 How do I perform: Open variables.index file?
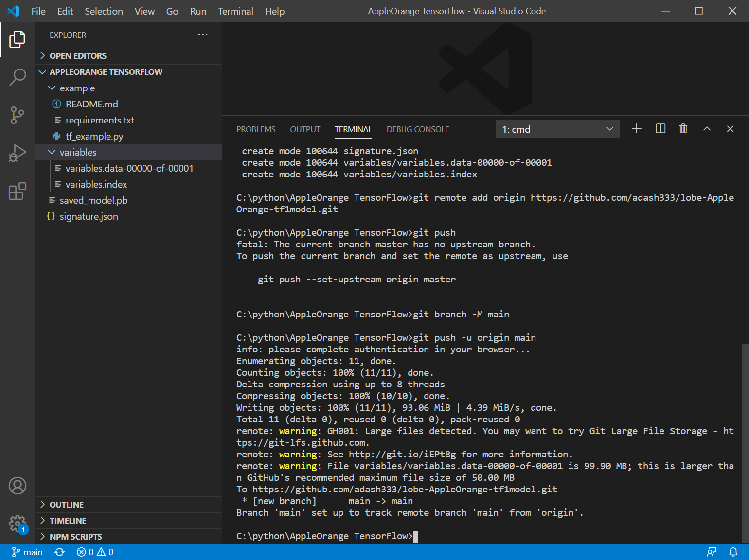click(128, 184)
